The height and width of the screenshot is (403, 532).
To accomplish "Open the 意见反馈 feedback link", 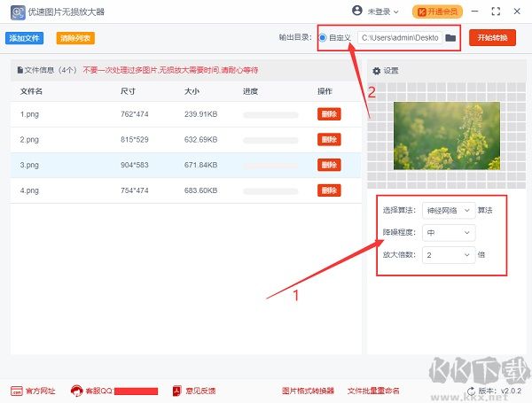I will (x=200, y=391).
